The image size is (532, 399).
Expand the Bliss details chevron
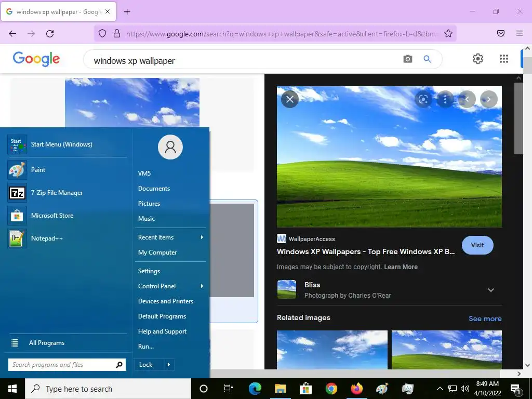490,290
